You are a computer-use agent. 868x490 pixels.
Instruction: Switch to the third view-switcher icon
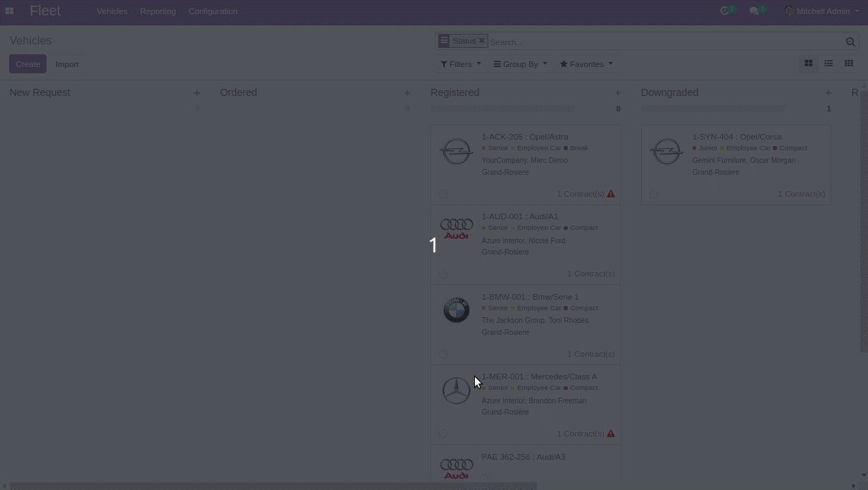coord(849,63)
